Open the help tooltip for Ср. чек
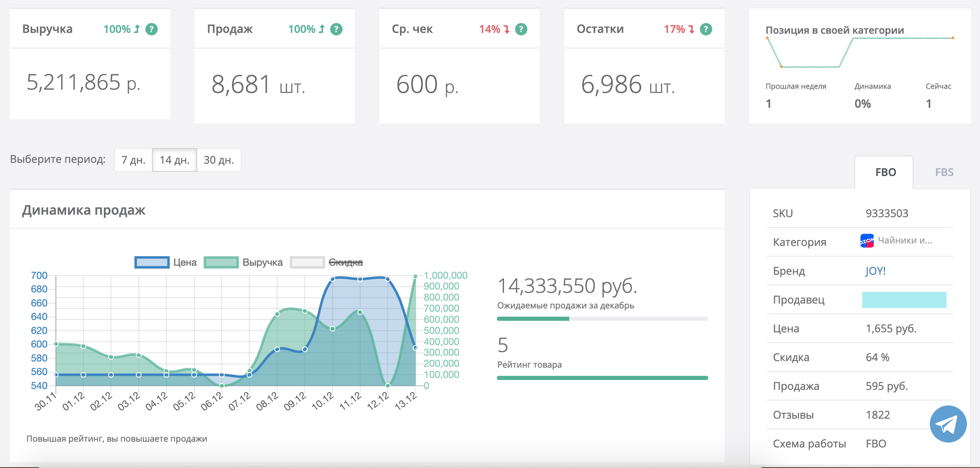 pyautogui.click(x=521, y=29)
